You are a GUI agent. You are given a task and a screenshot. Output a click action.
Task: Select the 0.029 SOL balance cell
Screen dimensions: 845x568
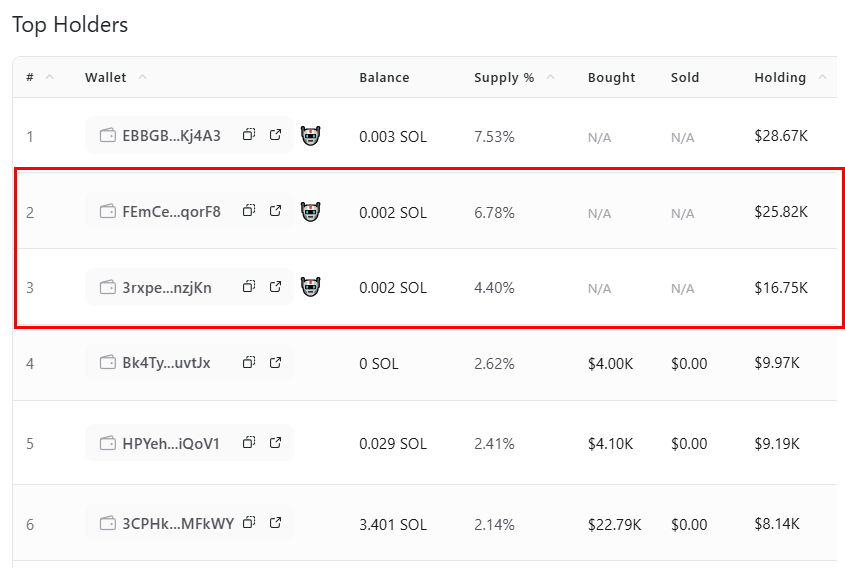pyautogui.click(x=393, y=444)
